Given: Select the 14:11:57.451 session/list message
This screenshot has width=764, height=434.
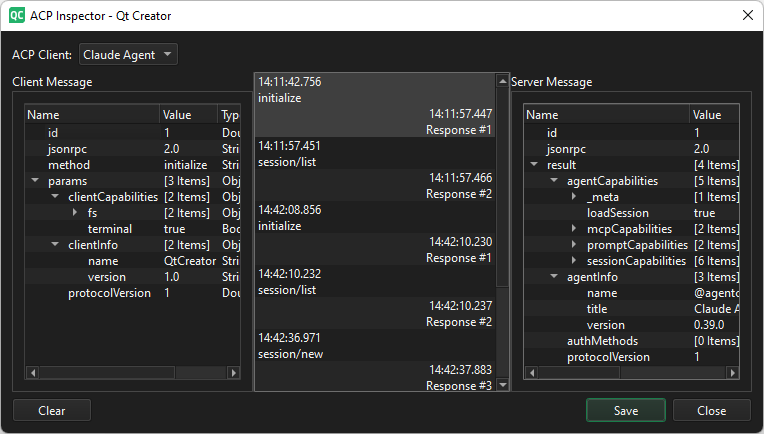Looking at the screenshot, I should (375, 153).
